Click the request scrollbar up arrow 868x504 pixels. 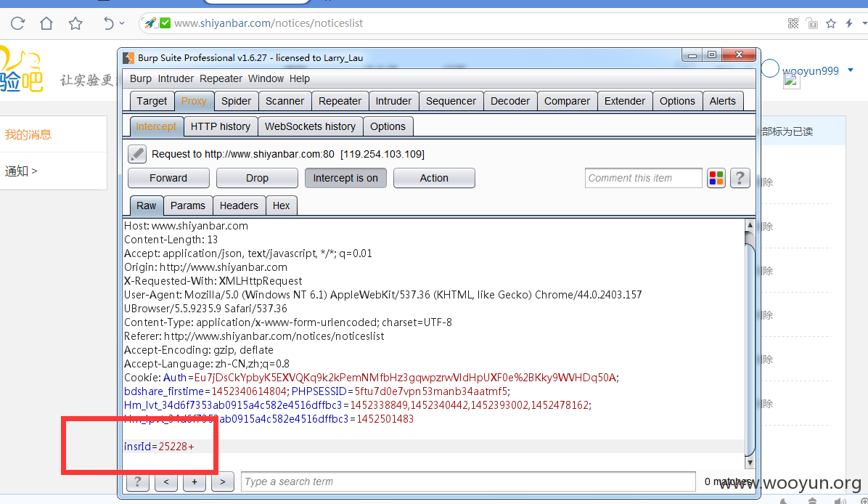(750, 225)
